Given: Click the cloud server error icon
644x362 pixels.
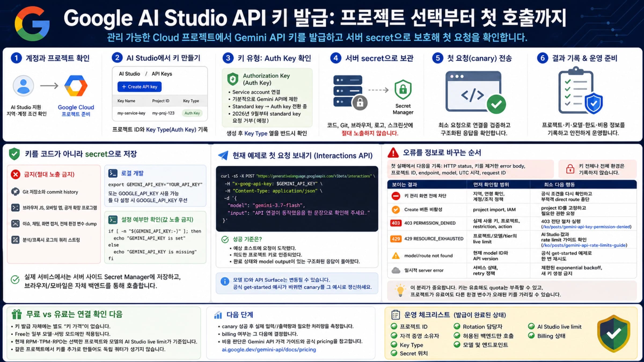Looking at the screenshot, I should (x=396, y=270).
